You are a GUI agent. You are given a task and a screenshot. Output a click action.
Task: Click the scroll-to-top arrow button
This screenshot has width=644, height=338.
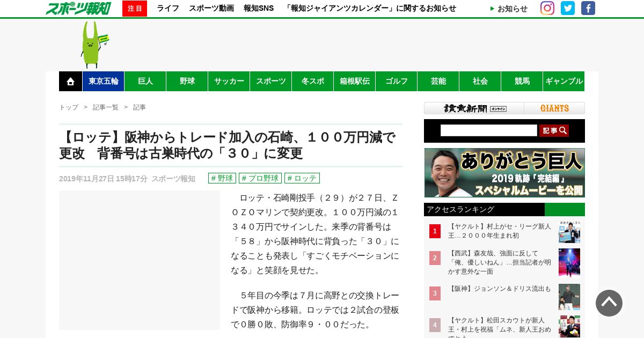[609, 303]
